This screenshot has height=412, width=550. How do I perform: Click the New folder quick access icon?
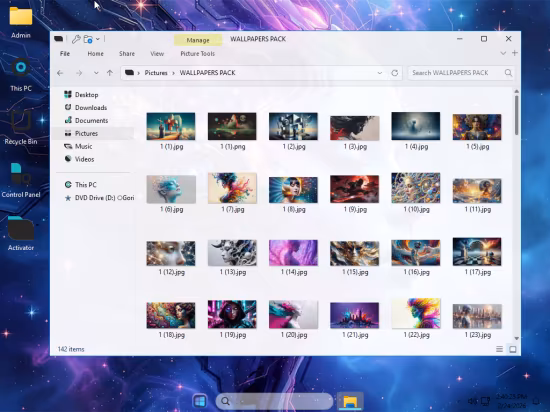point(88,39)
